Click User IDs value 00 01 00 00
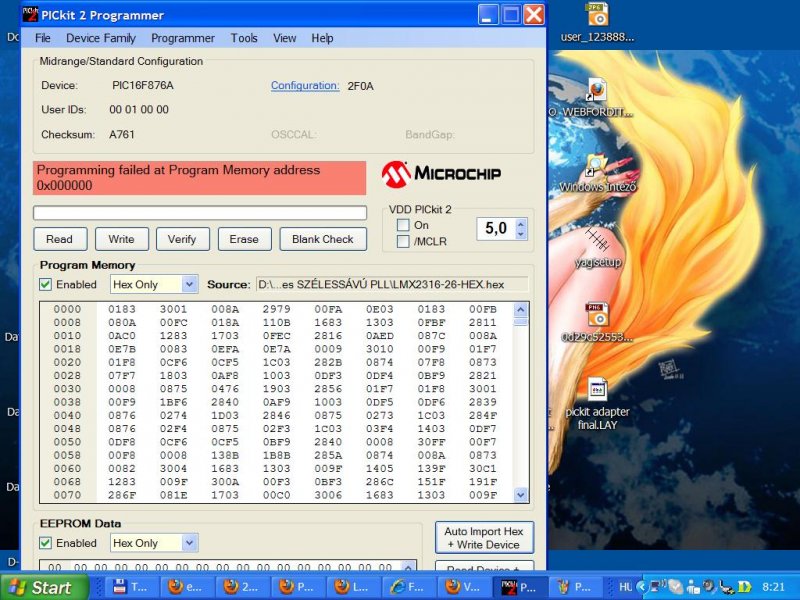 pyautogui.click(x=139, y=109)
